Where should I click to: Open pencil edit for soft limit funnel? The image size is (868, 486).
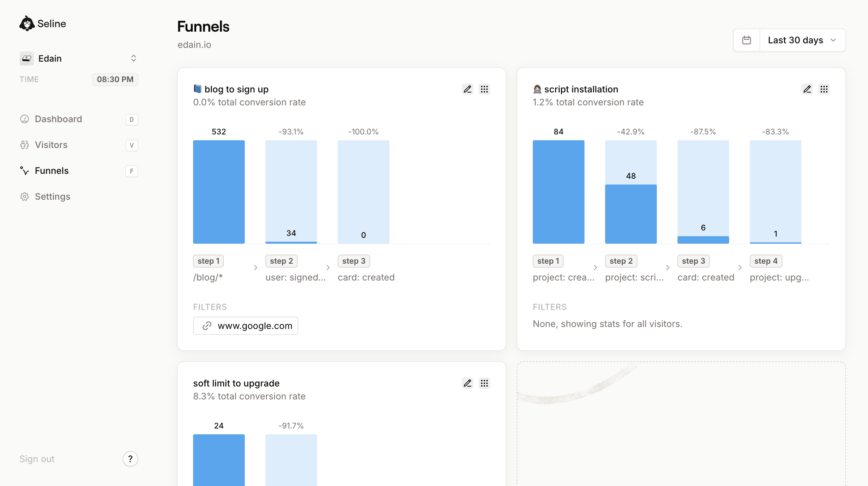(x=467, y=383)
